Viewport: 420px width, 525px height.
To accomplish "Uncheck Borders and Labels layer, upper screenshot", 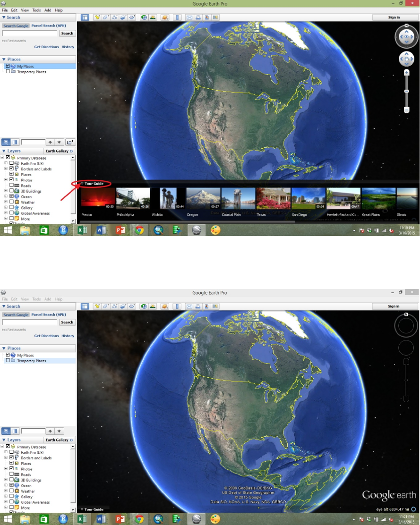I will [12, 169].
